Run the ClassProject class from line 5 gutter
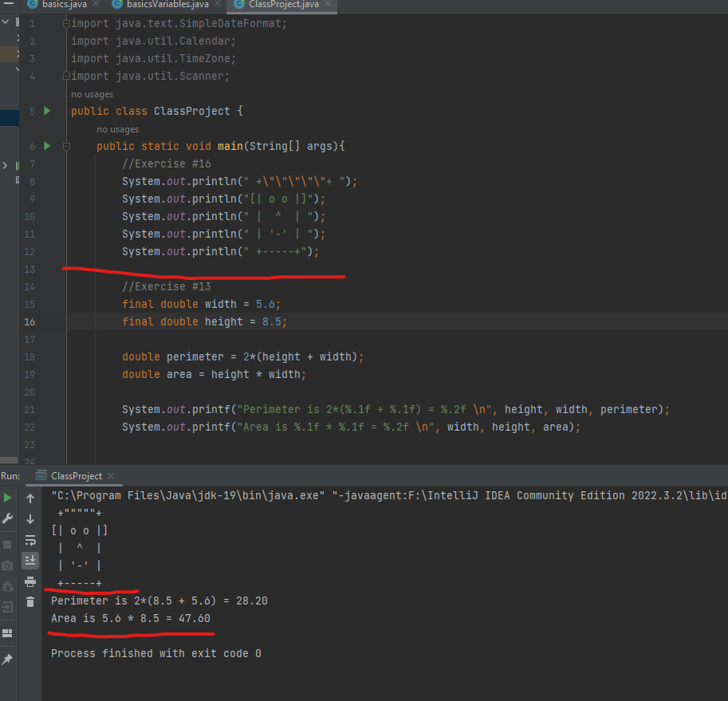Image resolution: width=728 pixels, height=701 pixels. pyautogui.click(x=47, y=111)
